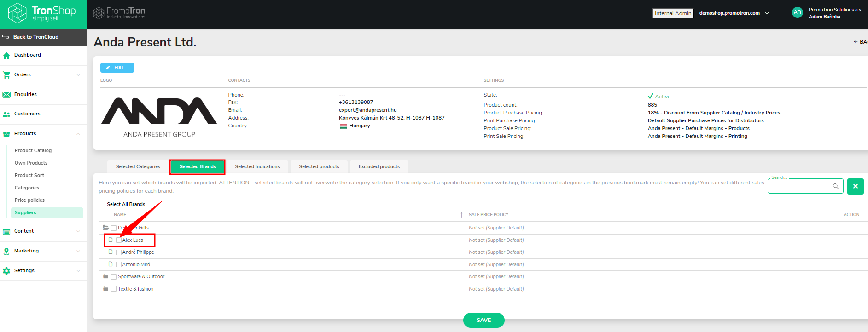Check the Textile & fashion checkbox
Screen dimensions: 868x332
(114, 289)
